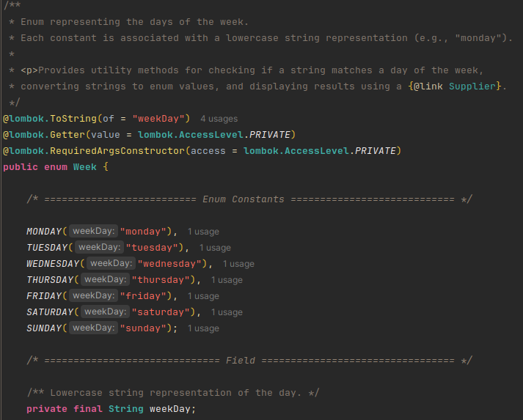
Task: Click the "monday" string literal
Action: coord(143,232)
